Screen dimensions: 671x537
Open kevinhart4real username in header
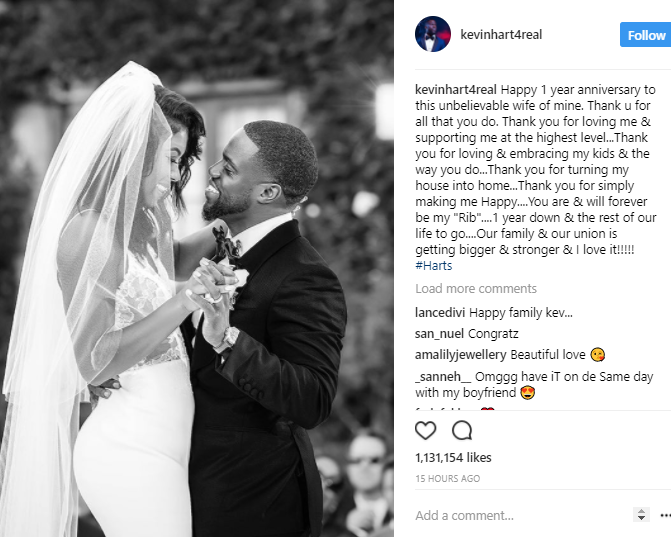pos(501,35)
